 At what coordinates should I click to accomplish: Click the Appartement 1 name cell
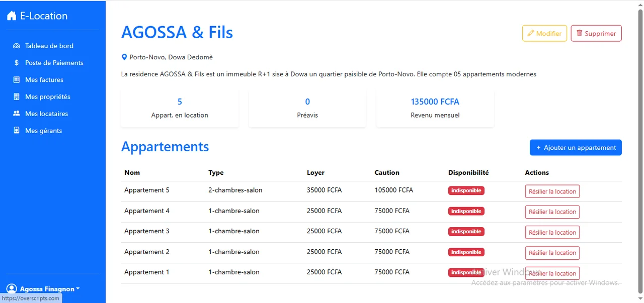[147, 272]
